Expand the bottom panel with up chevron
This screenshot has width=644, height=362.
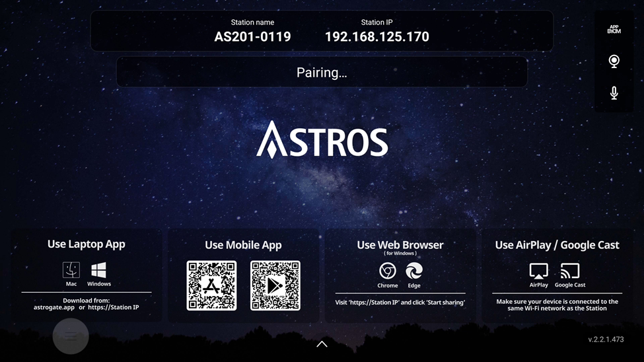[322, 344]
